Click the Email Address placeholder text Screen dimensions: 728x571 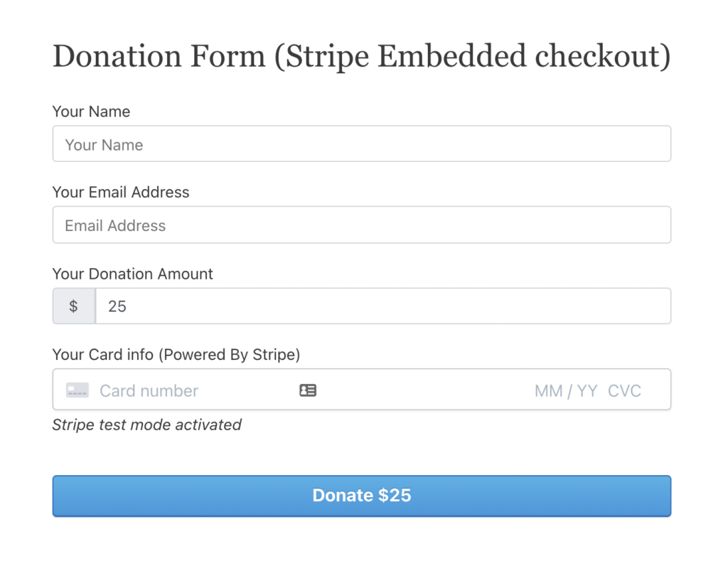click(x=115, y=225)
